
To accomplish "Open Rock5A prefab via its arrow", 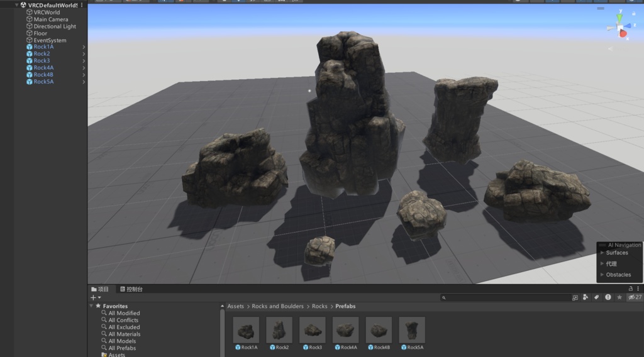I will [84, 82].
